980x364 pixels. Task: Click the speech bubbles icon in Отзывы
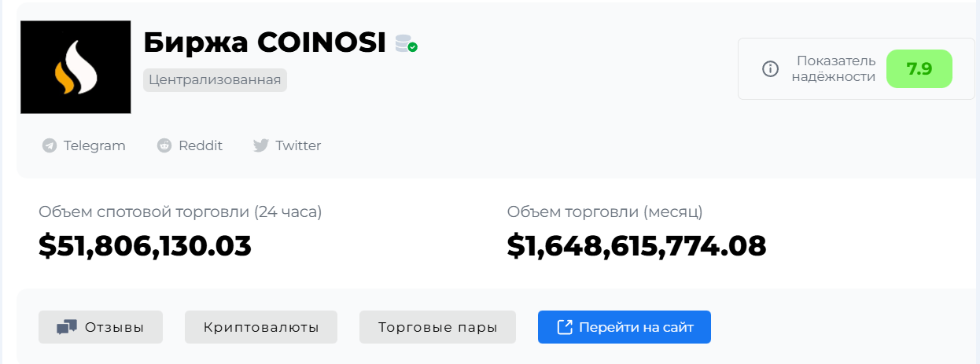point(67,328)
